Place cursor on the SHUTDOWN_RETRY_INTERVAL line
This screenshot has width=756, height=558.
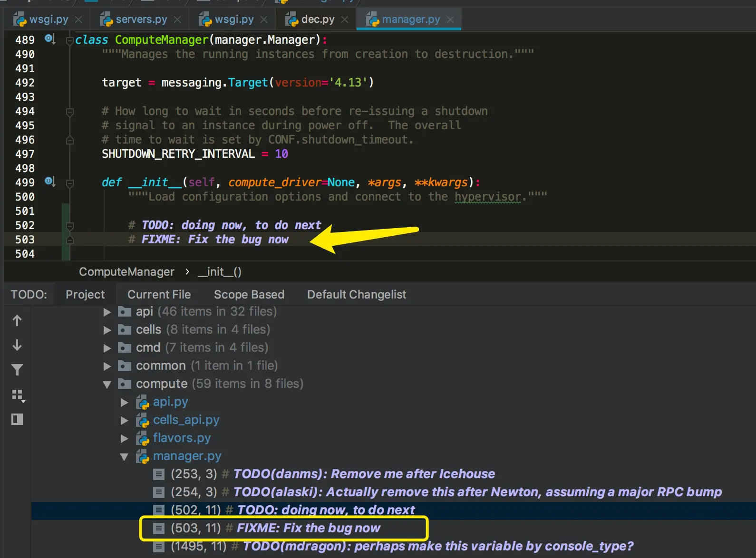[195, 154]
